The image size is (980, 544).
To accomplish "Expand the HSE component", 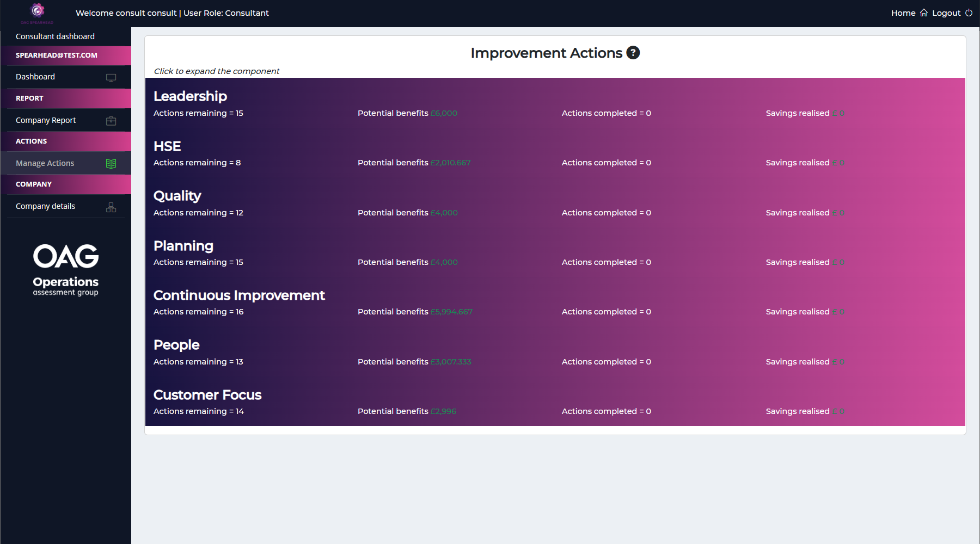I will [167, 146].
